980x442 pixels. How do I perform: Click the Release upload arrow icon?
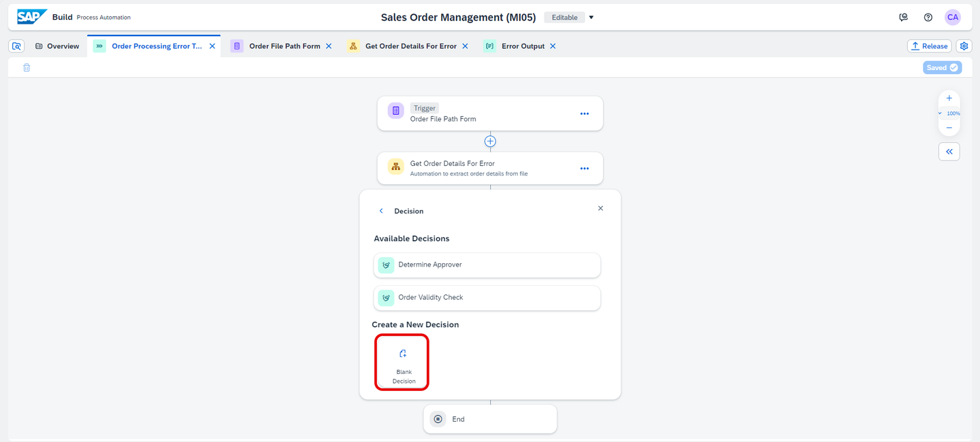coord(915,46)
